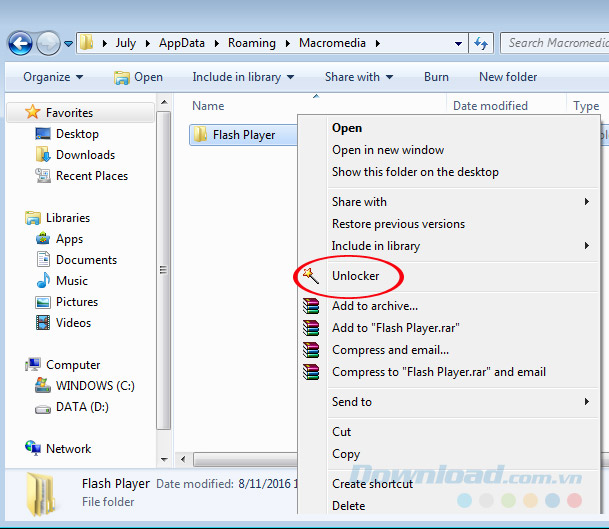
Task: Open the Documents library
Action: coord(86,259)
